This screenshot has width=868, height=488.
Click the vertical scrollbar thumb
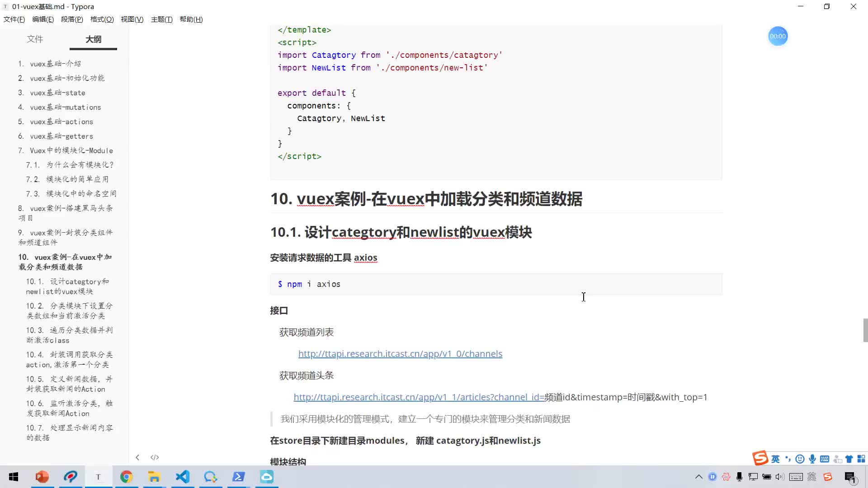coord(865,330)
